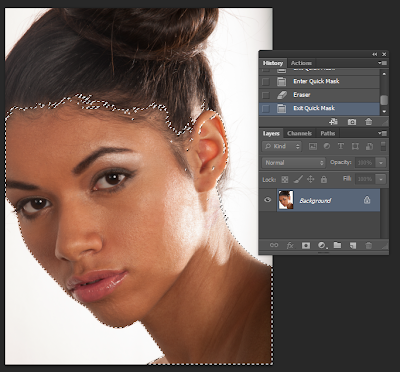Toggle history source box beside Exit Quick Mask

coord(266,109)
